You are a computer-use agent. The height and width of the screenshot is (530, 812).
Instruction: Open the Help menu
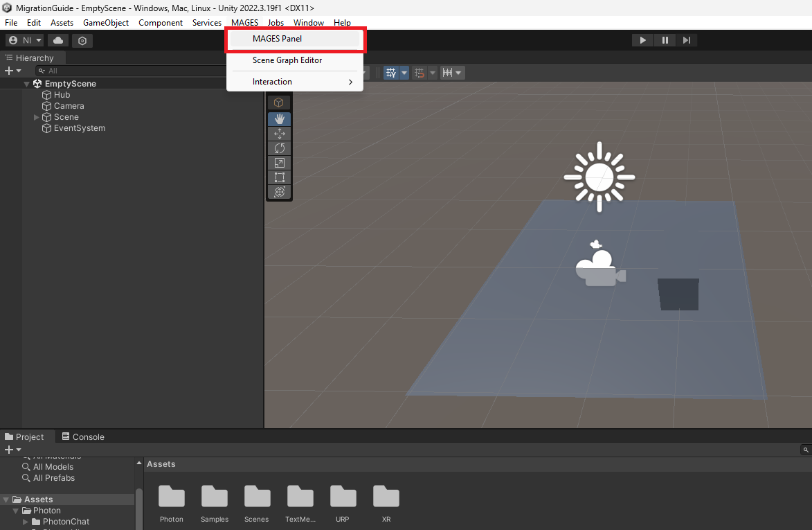pos(342,23)
